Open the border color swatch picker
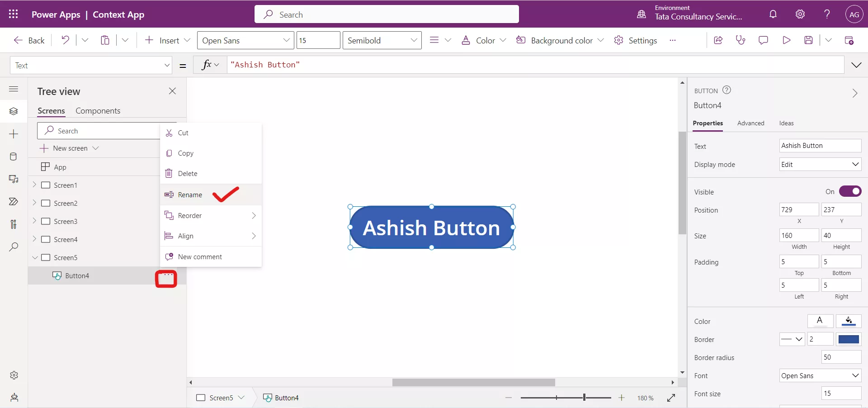 [x=849, y=339]
